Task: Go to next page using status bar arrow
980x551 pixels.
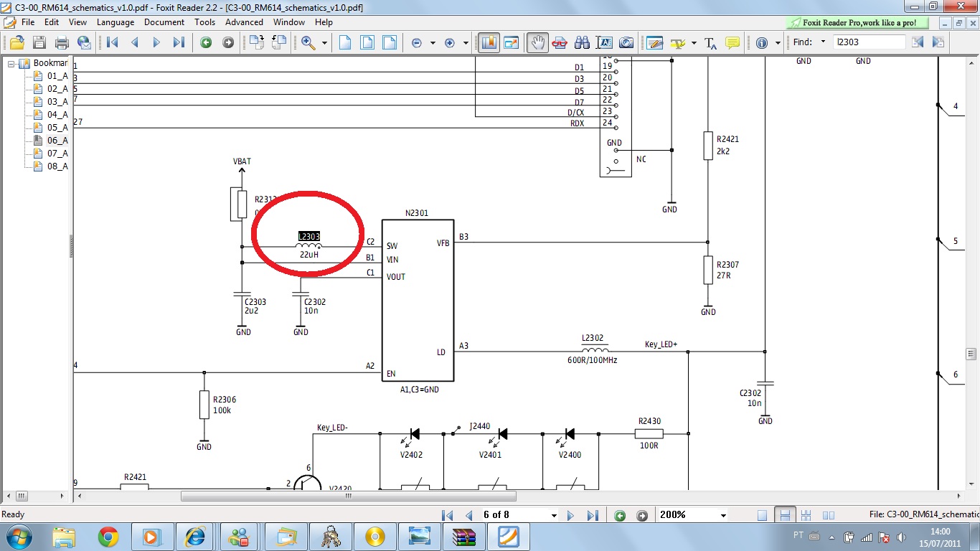Action: click(571, 515)
